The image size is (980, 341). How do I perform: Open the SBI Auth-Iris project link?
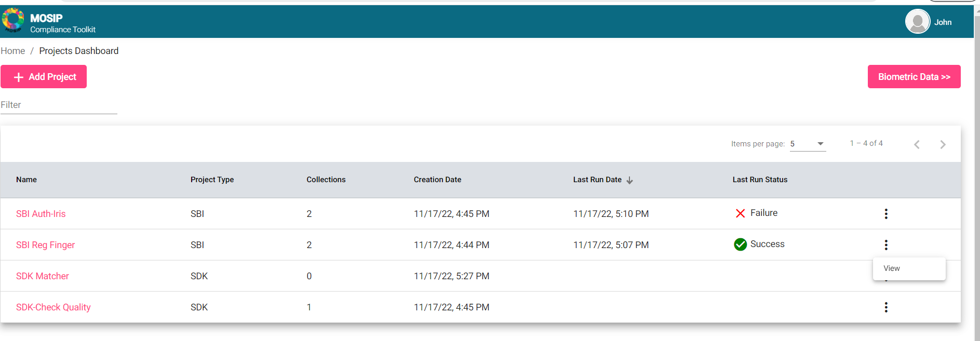(x=41, y=214)
